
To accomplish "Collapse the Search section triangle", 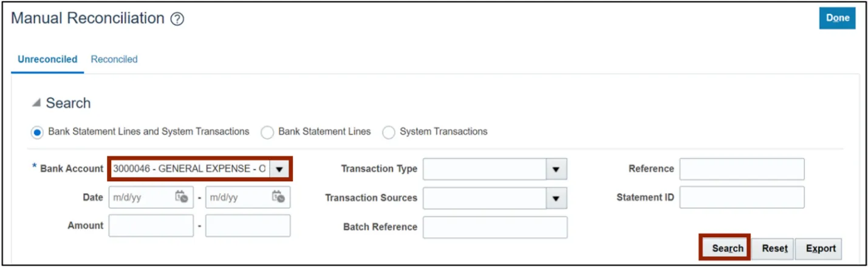I will point(36,103).
